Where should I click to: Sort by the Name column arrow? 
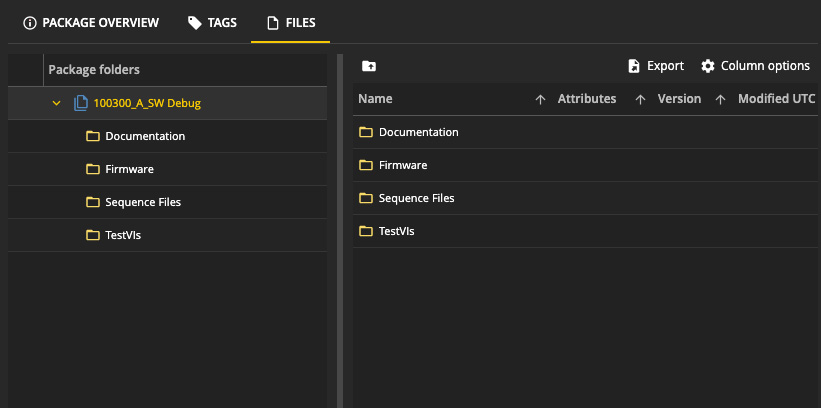click(x=540, y=99)
